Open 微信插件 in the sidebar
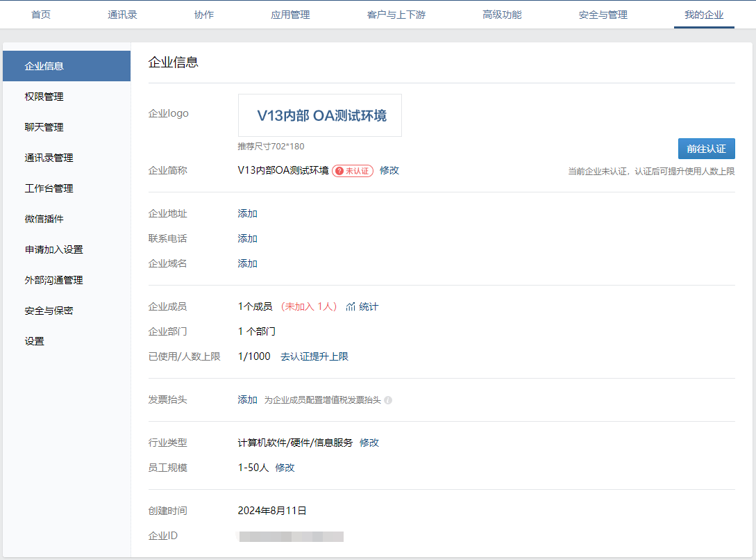 [x=44, y=219]
